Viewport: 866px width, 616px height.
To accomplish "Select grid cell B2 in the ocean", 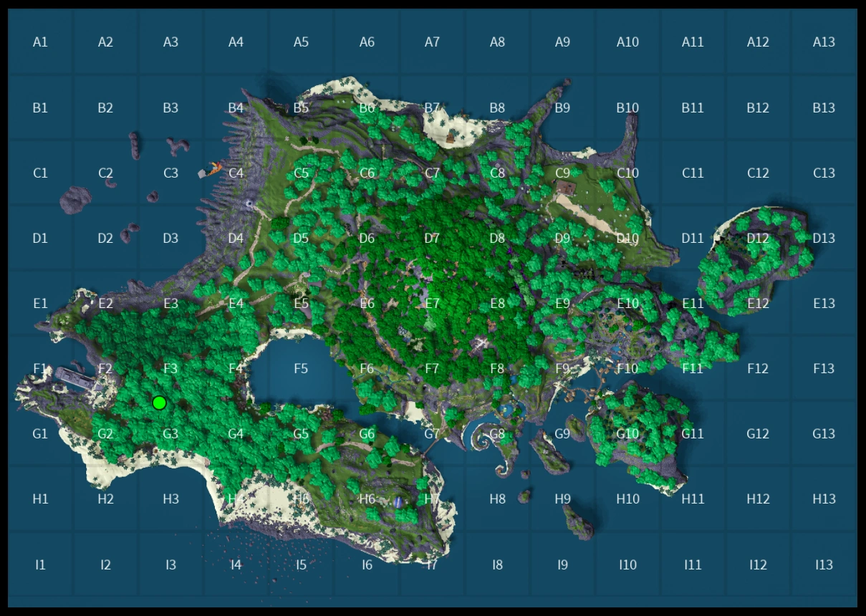I will (105, 107).
